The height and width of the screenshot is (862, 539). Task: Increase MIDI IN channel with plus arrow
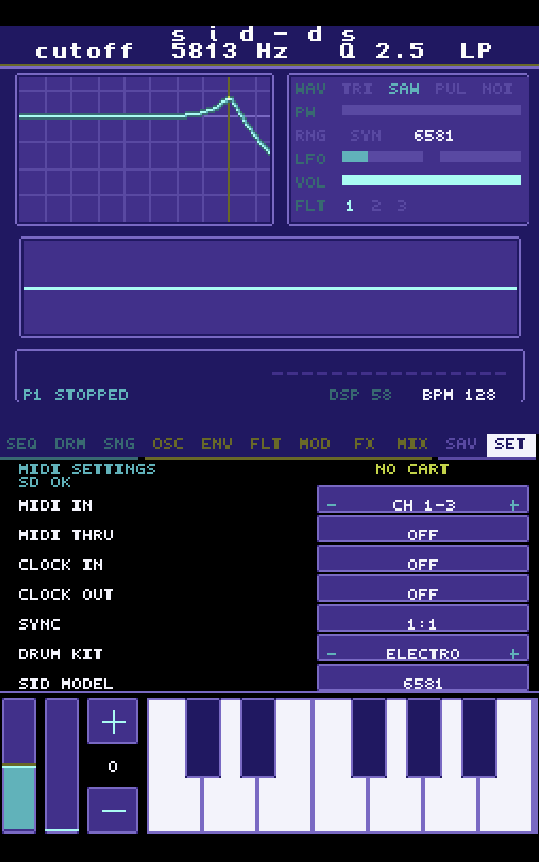[x=514, y=505]
